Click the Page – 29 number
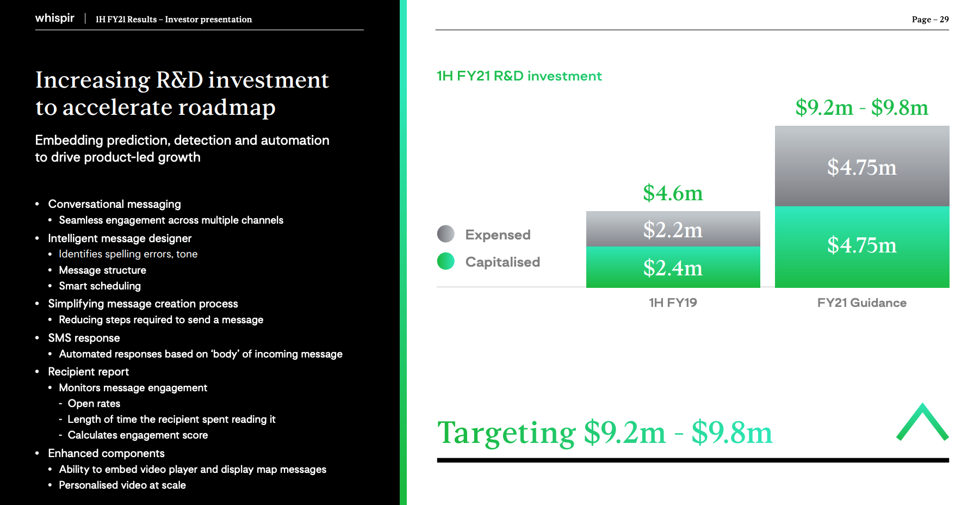Screen dimensions: 980x505 point(930,19)
